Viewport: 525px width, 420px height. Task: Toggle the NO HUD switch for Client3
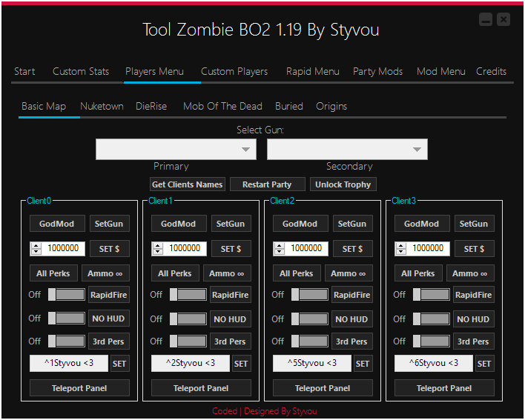pos(432,319)
